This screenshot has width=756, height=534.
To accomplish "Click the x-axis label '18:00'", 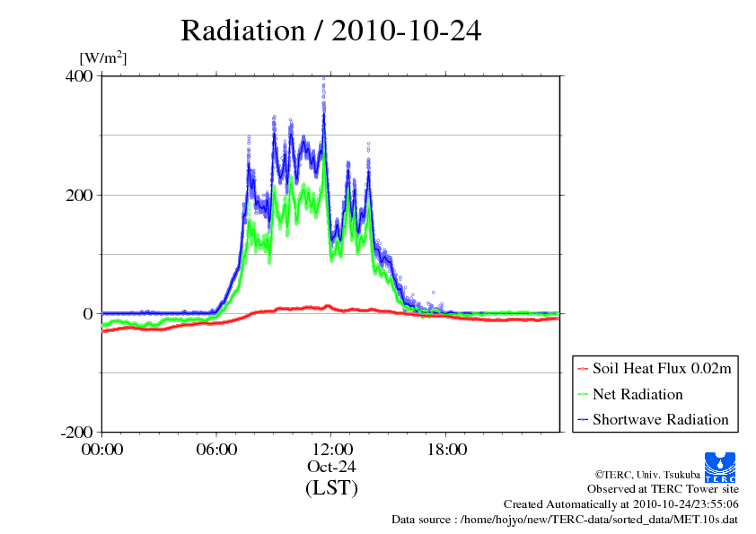I will pos(447,450).
